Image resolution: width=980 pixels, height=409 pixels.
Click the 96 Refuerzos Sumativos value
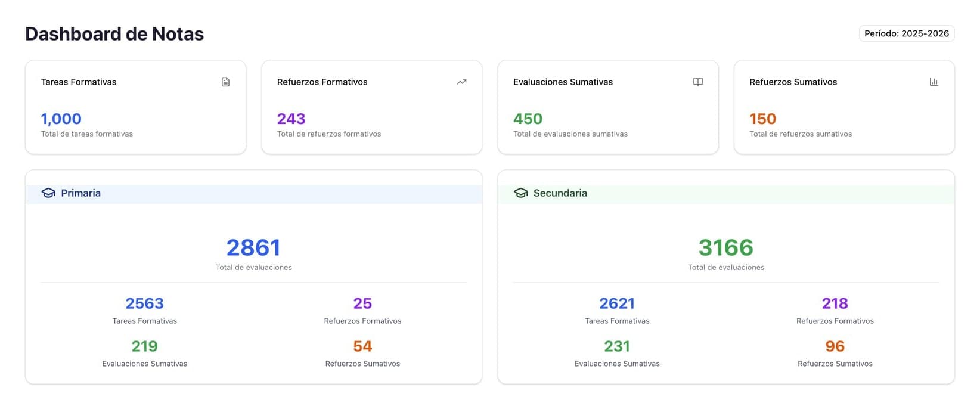(x=835, y=346)
